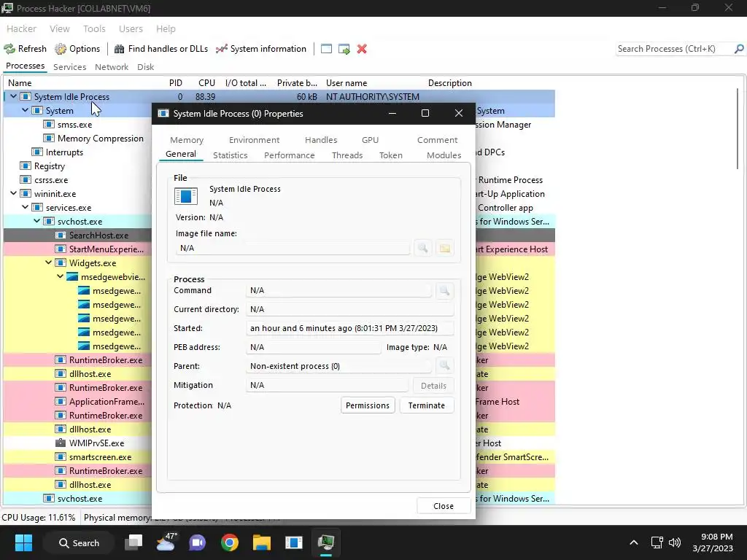The width and height of the screenshot is (747, 560).
Task: Collapse the Widgets.exe tree node
Action: [x=49, y=262]
